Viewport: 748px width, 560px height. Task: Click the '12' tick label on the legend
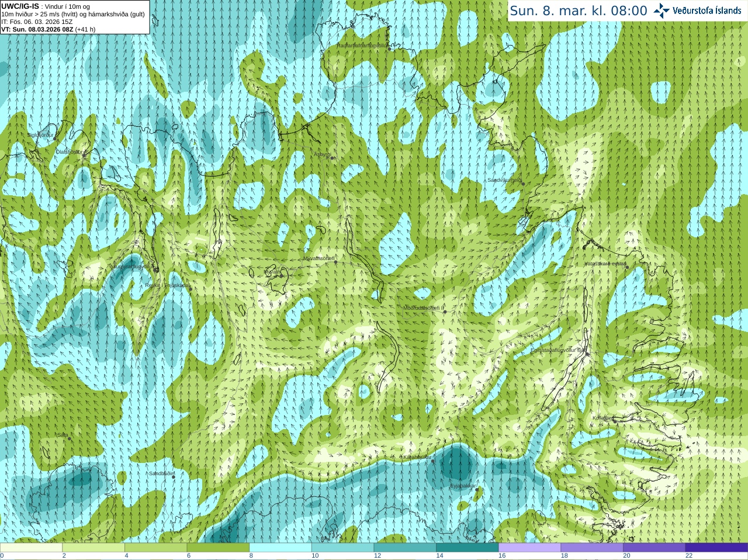pos(378,556)
